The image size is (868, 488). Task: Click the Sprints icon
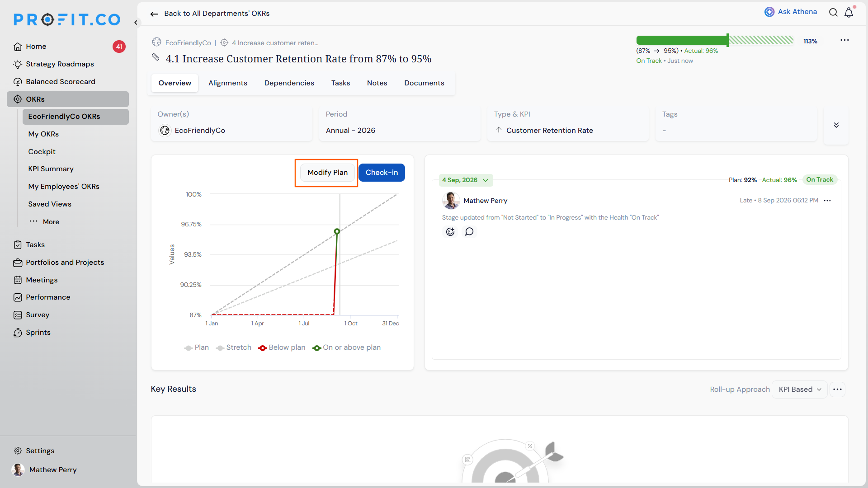click(18, 333)
